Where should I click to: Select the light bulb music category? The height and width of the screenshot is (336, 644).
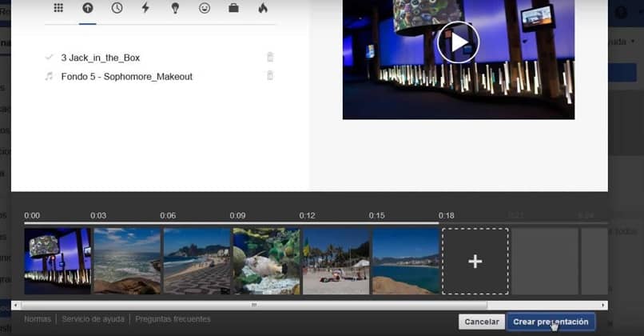(175, 8)
